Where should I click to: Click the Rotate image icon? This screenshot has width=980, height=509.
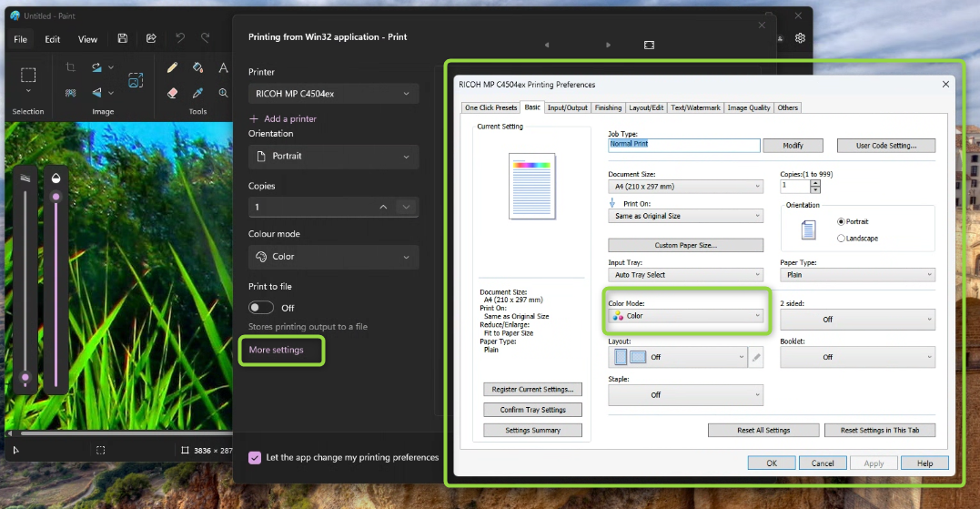click(96, 66)
